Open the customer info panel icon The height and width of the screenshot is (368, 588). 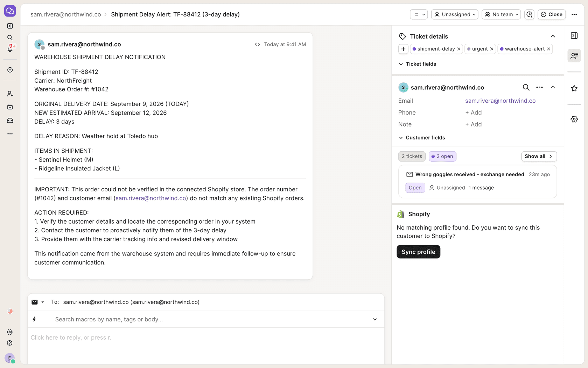[x=574, y=55]
